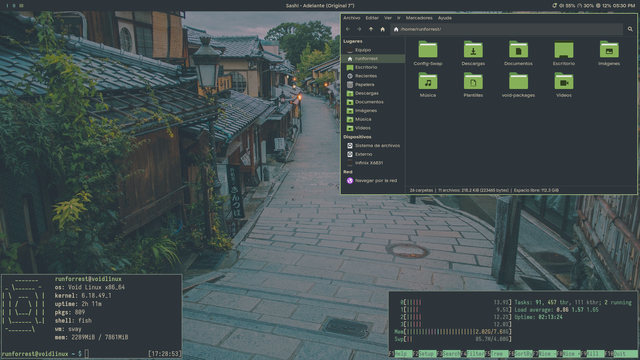Open the Infinix X6831 device

(x=373, y=163)
